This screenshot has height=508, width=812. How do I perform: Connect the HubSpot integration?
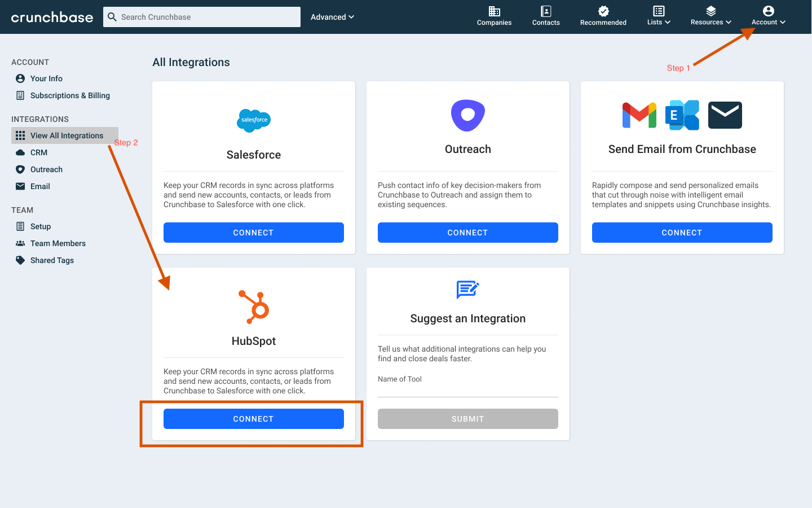pos(253,418)
